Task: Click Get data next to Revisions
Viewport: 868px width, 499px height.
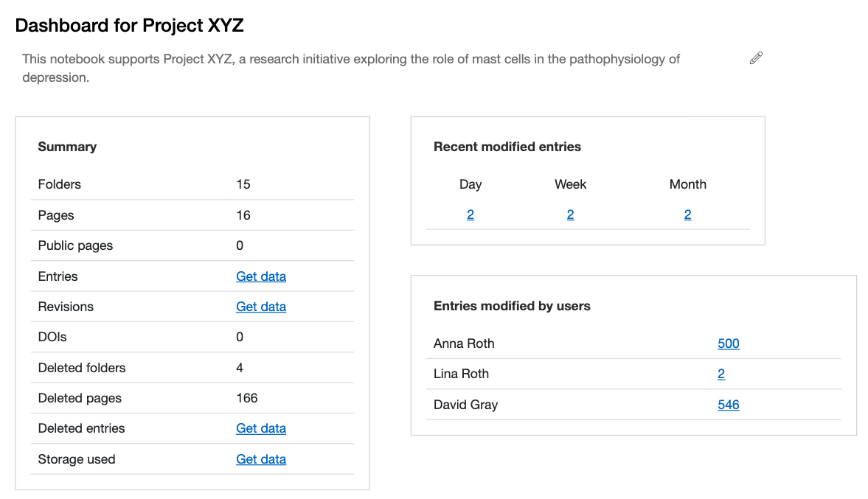Action: [x=261, y=306]
